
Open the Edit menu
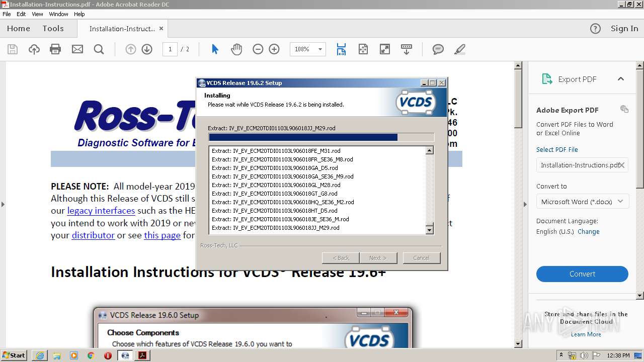pyautogui.click(x=21, y=14)
